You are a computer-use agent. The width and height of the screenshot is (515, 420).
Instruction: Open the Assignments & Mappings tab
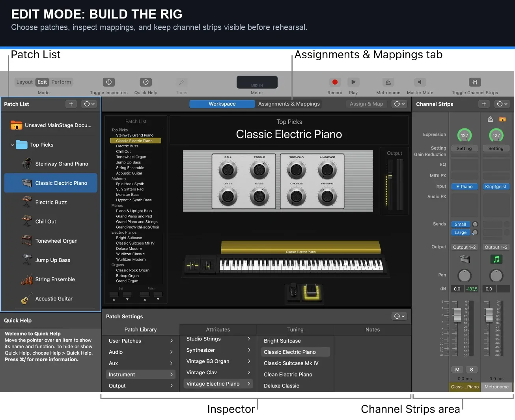[x=289, y=104]
